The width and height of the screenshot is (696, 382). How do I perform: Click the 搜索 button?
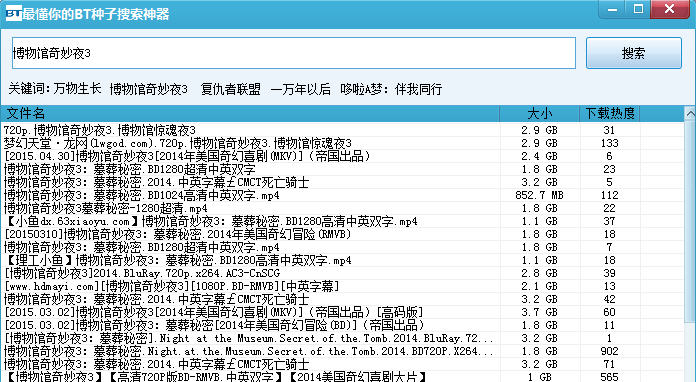(x=633, y=53)
